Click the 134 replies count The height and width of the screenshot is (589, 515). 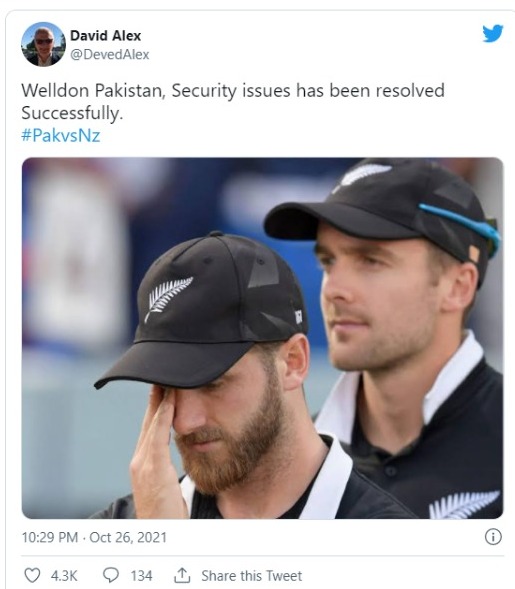point(141,575)
